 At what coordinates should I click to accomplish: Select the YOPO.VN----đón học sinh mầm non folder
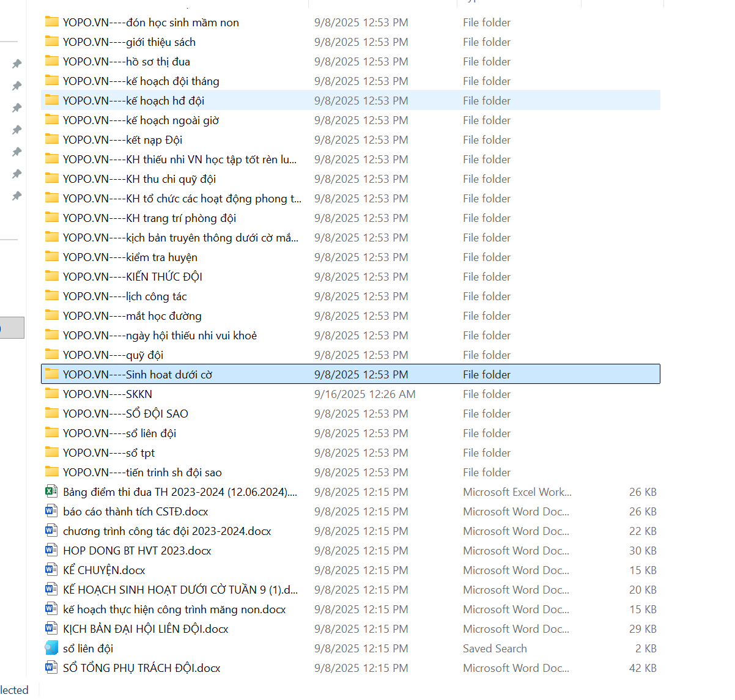(x=150, y=23)
